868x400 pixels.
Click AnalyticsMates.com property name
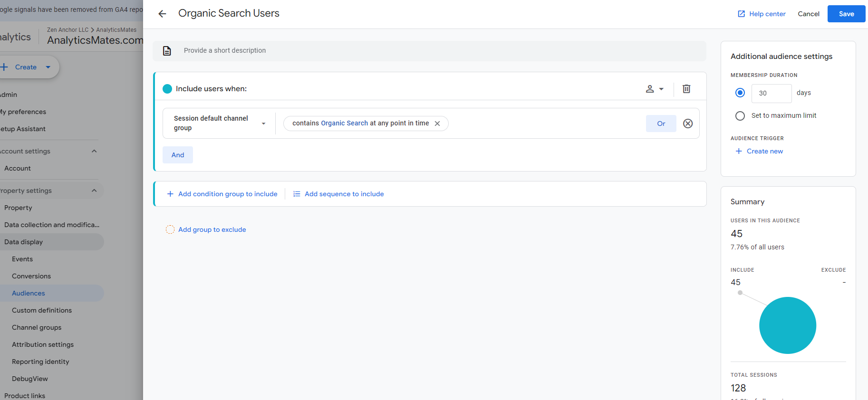(95, 40)
